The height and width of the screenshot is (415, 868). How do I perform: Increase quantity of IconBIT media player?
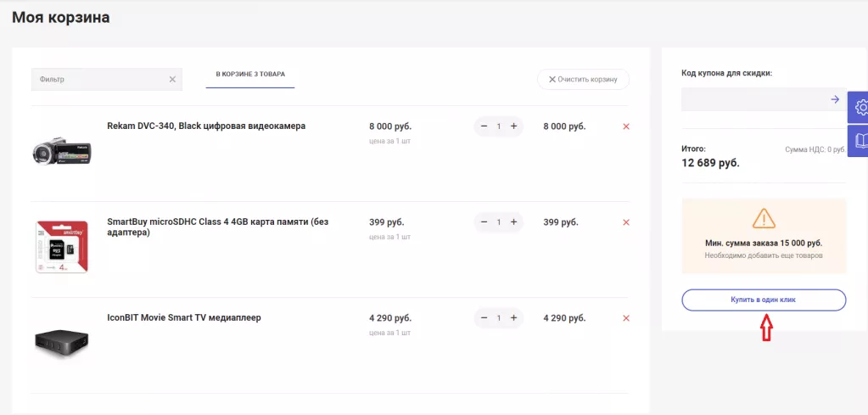513,318
